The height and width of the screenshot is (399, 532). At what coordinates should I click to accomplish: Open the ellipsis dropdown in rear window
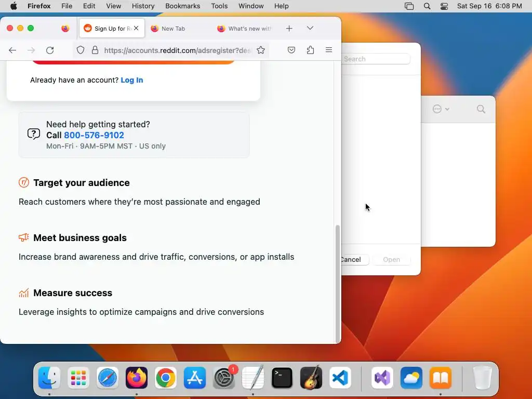coord(441,109)
